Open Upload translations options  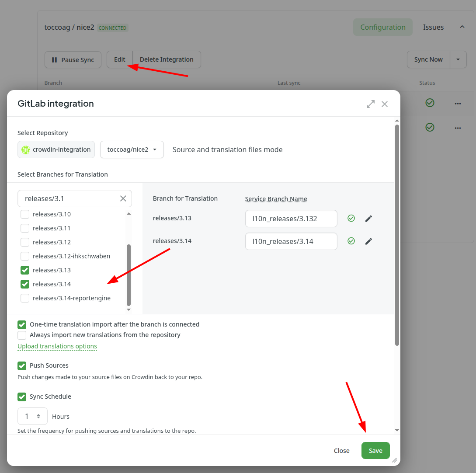tap(57, 346)
